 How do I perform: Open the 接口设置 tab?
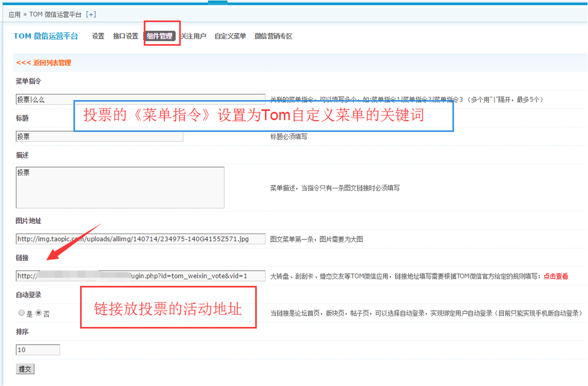[x=125, y=36]
